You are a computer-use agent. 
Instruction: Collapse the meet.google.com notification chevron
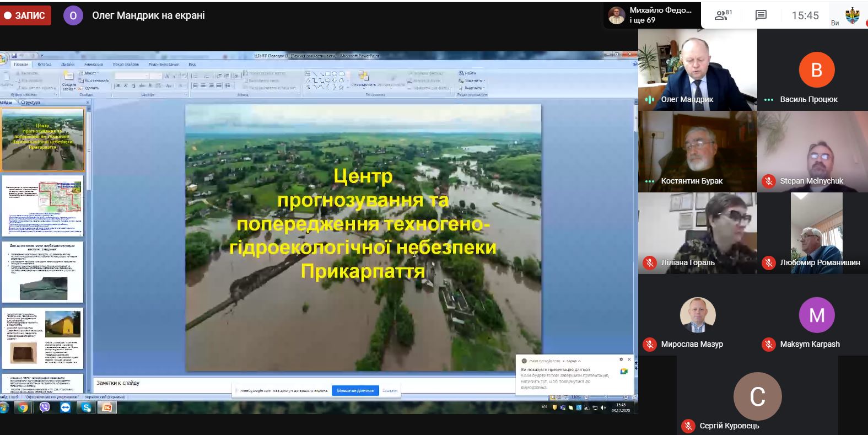[579, 361]
